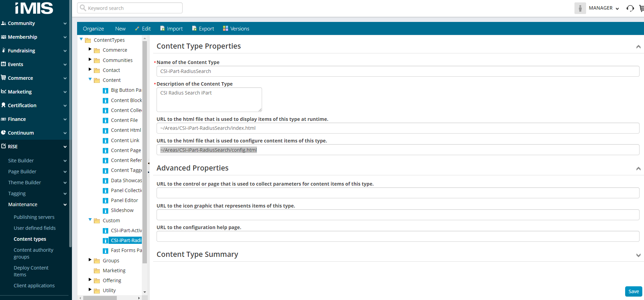Click the Commerce folder icon in tree
The image size is (644, 300).
[x=97, y=50]
